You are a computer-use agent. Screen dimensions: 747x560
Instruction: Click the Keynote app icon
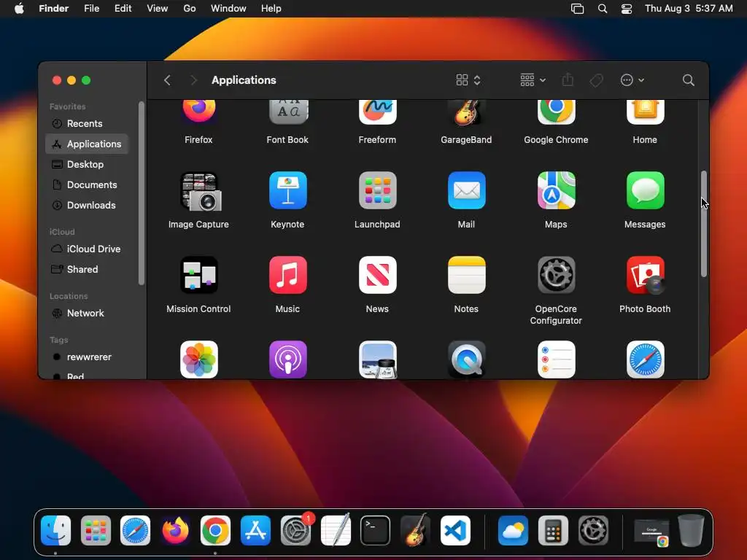coord(287,190)
